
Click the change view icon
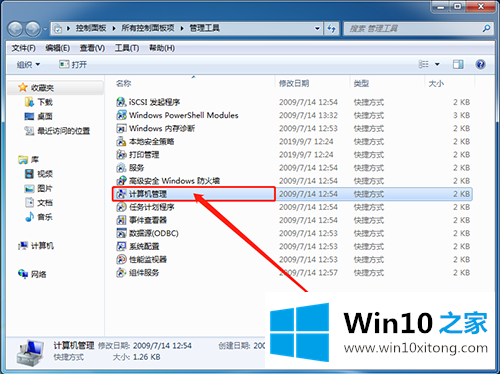423,64
